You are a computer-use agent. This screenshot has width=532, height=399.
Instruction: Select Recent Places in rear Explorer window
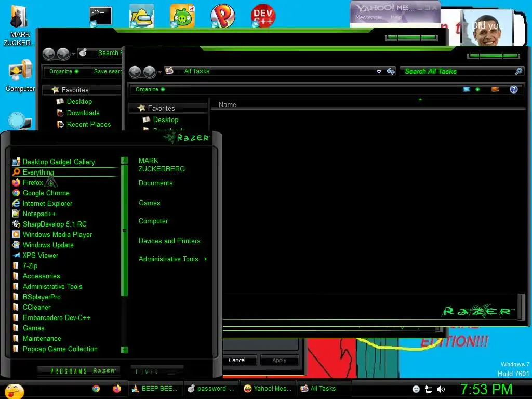click(89, 125)
